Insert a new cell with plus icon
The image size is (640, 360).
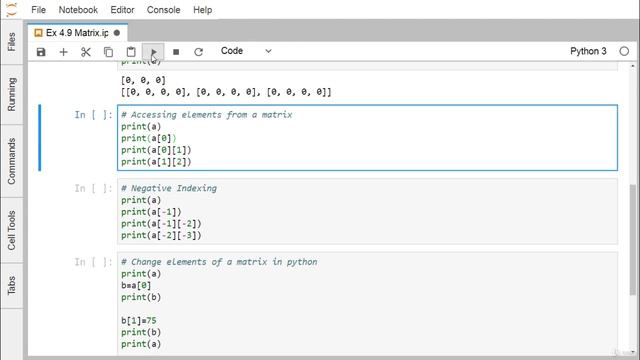point(63,52)
